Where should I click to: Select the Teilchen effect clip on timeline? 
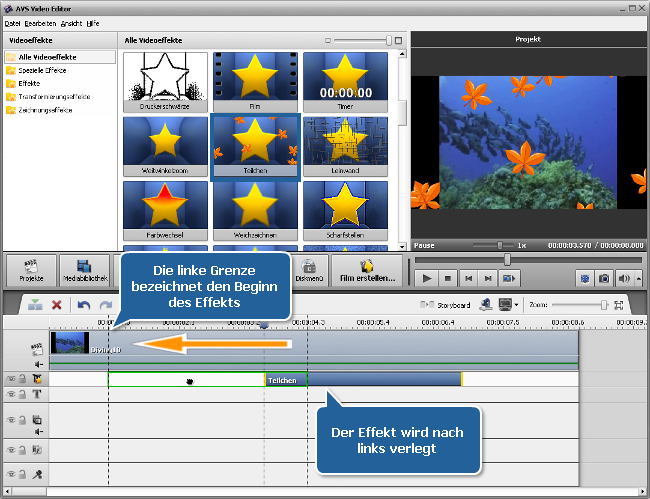(x=363, y=380)
